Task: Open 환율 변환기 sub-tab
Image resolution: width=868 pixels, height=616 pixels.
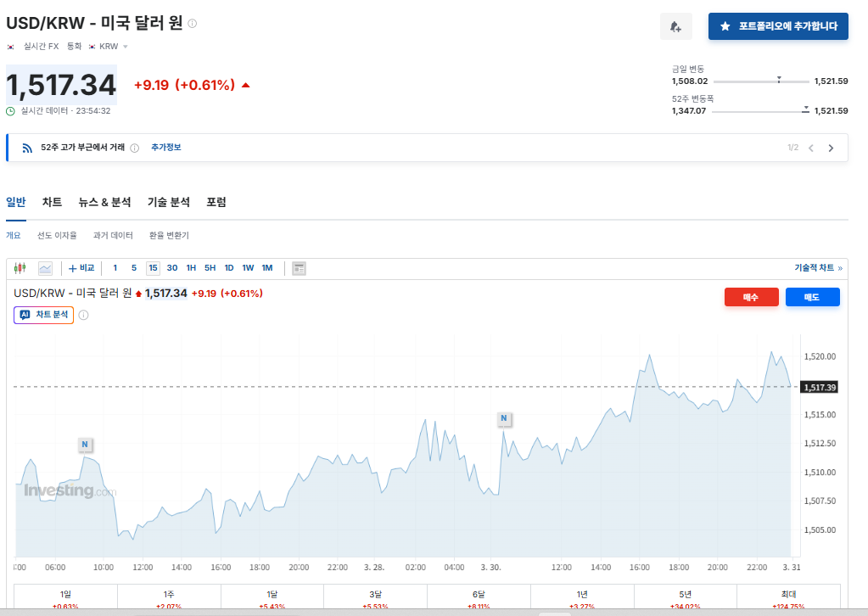Action: (169, 235)
